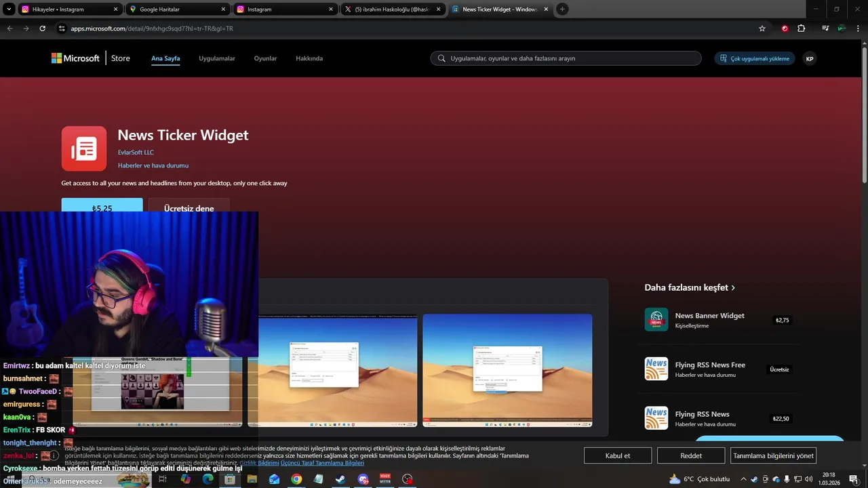Image resolution: width=868 pixels, height=488 pixels.
Task: View site information icon in address bar
Action: pos(62,28)
